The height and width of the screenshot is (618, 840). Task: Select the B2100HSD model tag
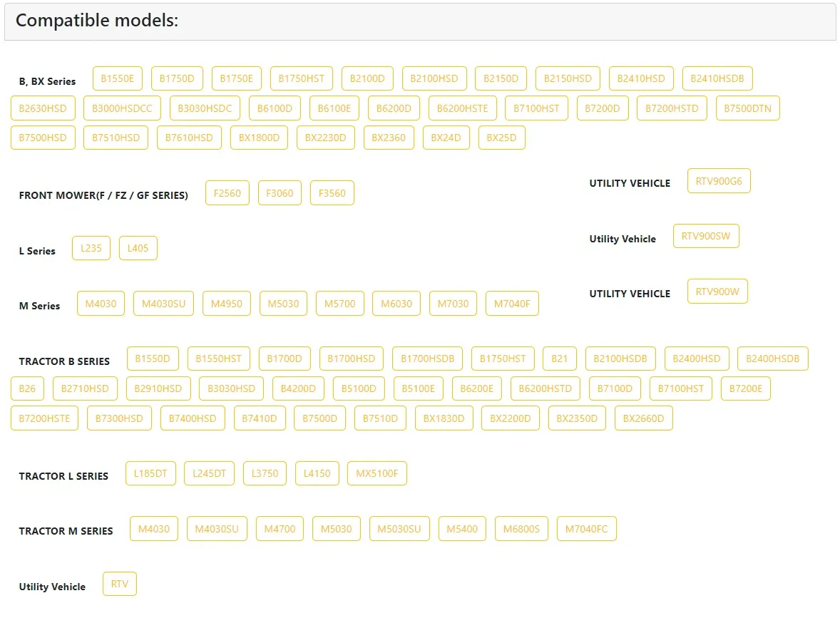[434, 78]
